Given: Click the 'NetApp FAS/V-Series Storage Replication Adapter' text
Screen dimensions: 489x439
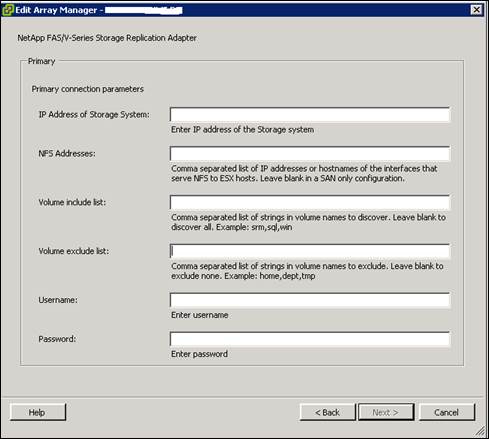Looking at the screenshot, I should (x=107, y=38).
